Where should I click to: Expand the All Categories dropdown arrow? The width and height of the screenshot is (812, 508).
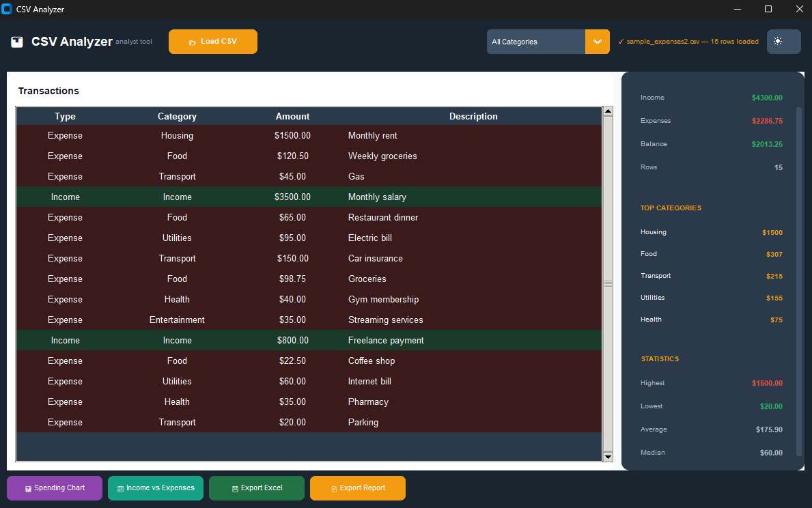(597, 42)
